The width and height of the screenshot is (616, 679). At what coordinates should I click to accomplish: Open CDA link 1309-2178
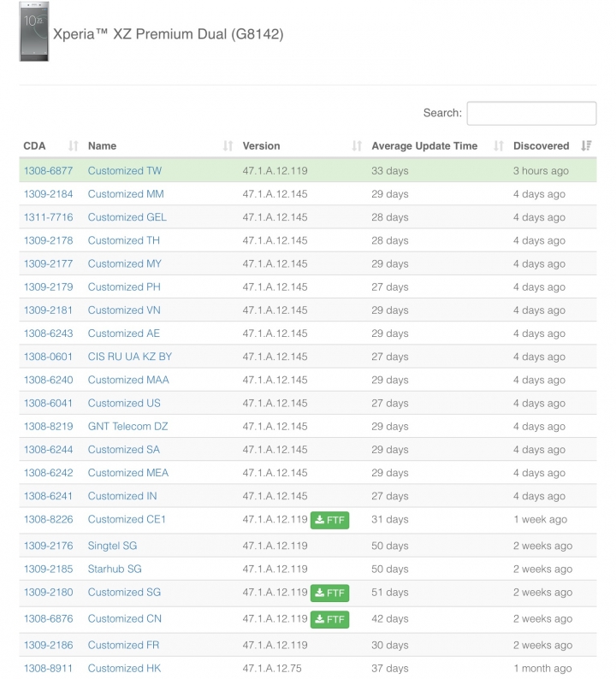click(48, 240)
